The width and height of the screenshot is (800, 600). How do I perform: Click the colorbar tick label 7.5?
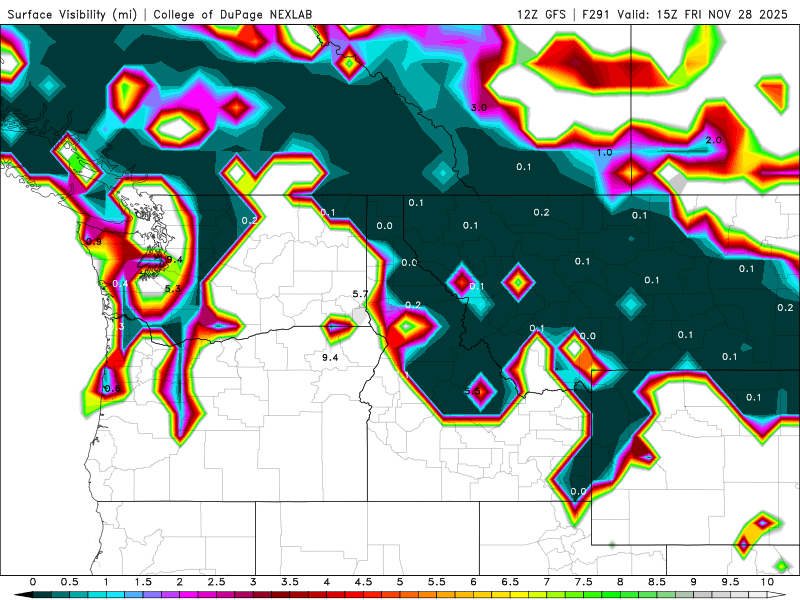(584, 582)
